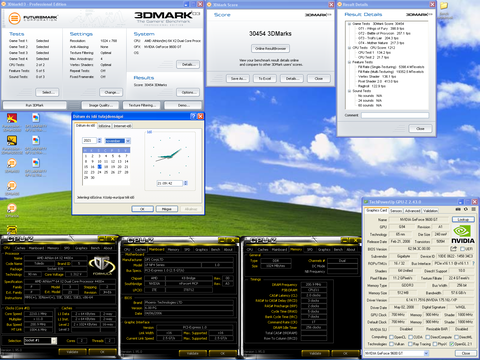Click To Excel button in Score window
Viewport: 480px width, 360px height.
[265, 78]
